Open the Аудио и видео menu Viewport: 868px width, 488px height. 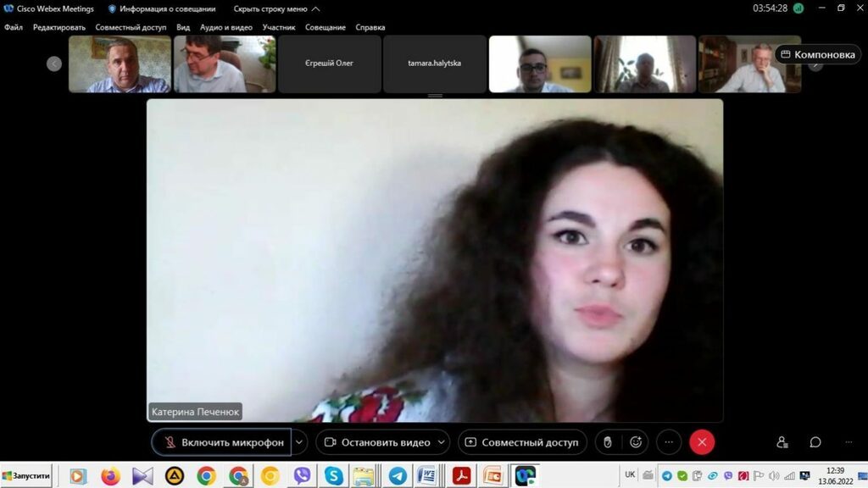click(226, 27)
